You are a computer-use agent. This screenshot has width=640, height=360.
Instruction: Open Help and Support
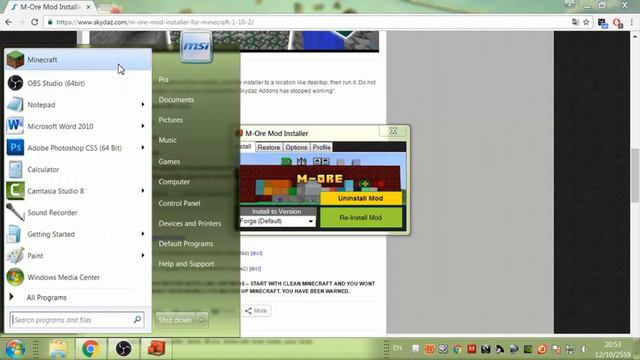pos(186,264)
